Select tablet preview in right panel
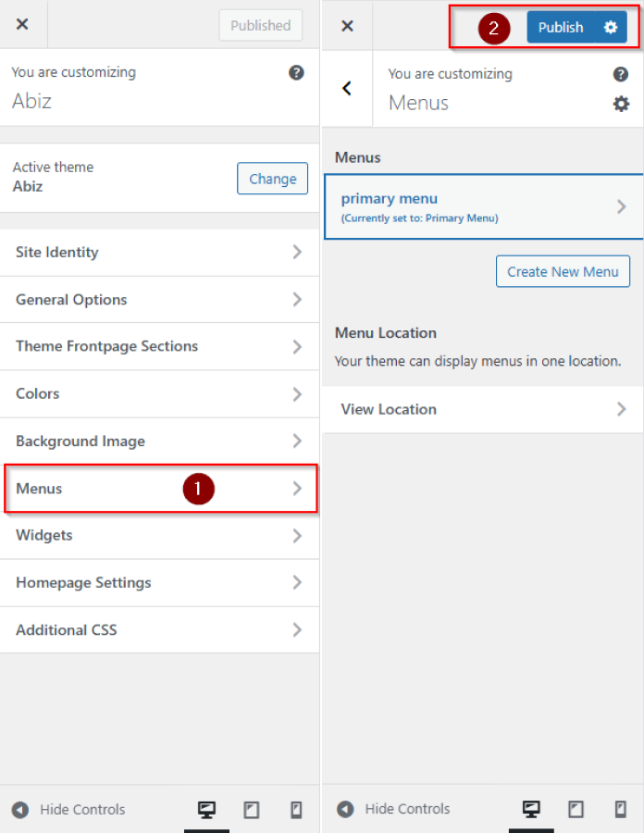This screenshot has height=833, width=644. pyautogui.click(x=576, y=810)
